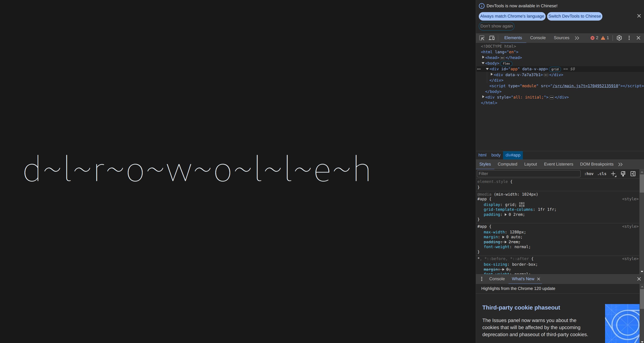Viewport: 644px width, 343px height.
Task: Click the red error count indicator
Action: 594,38
